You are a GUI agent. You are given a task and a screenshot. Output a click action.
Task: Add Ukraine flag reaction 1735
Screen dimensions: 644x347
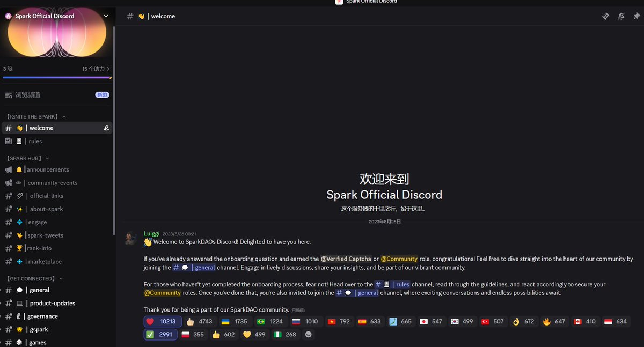tap(235, 322)
